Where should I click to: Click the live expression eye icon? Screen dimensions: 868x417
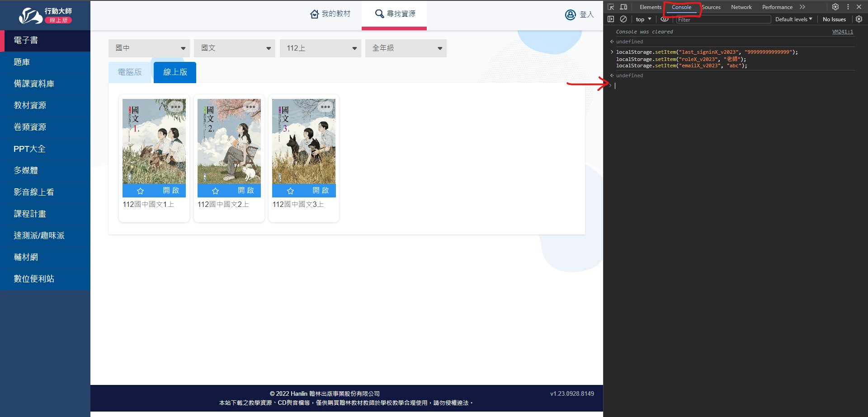[x=665, y=19]
